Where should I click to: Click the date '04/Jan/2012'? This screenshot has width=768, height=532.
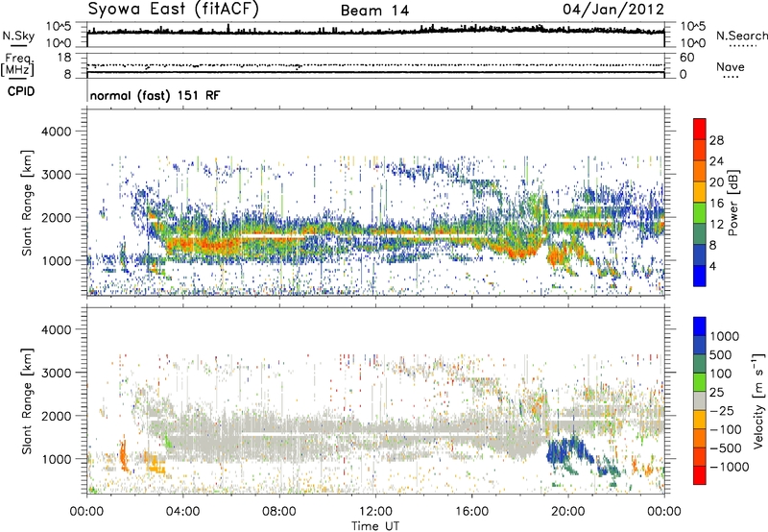[x=613, y=10]
